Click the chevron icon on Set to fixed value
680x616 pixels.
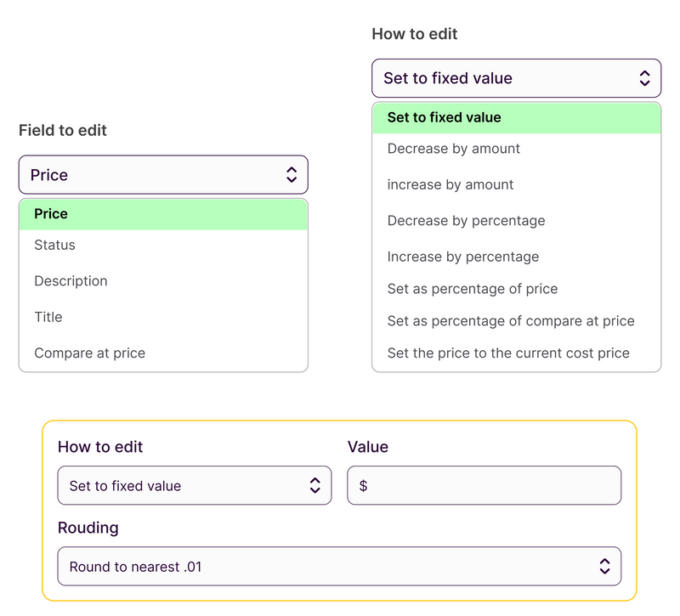pyautogui.click(x=645, y=77)
